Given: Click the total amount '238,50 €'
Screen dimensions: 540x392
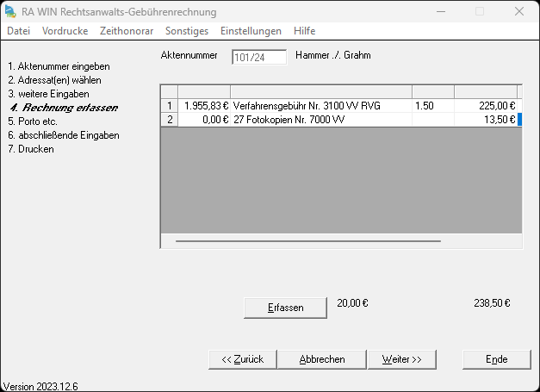Looking at the screenshot, I should [x=492, y=303].
